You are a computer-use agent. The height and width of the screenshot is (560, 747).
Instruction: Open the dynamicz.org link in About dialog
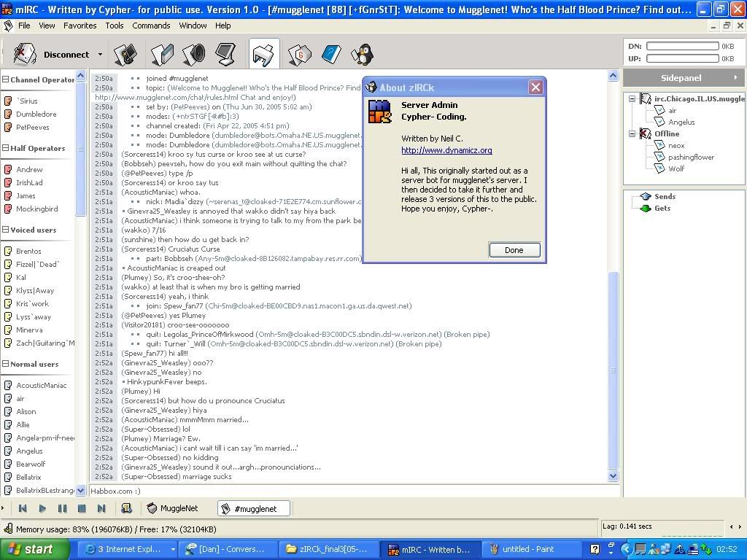(x=446, y=150)
